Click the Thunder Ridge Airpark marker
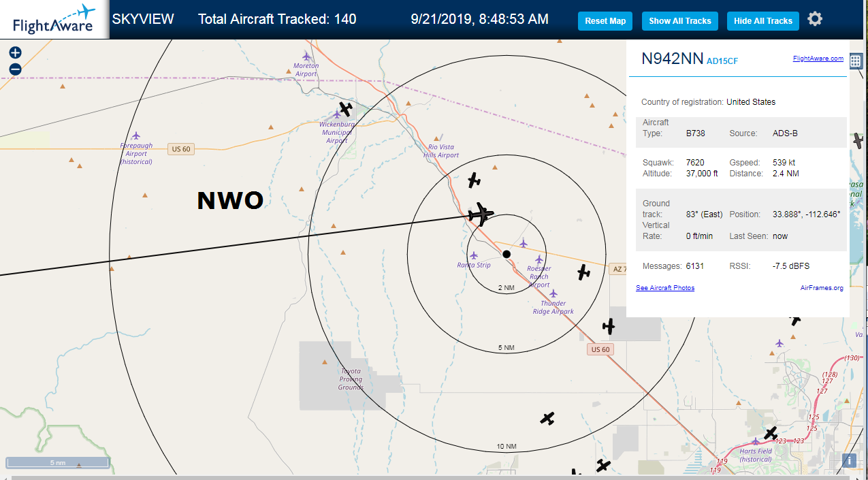 553,293
